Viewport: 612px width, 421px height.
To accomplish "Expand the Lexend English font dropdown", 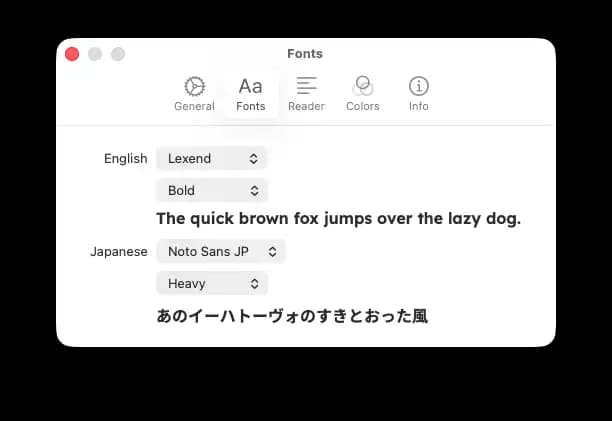I will pyautogui.click(x=212, y=158).
